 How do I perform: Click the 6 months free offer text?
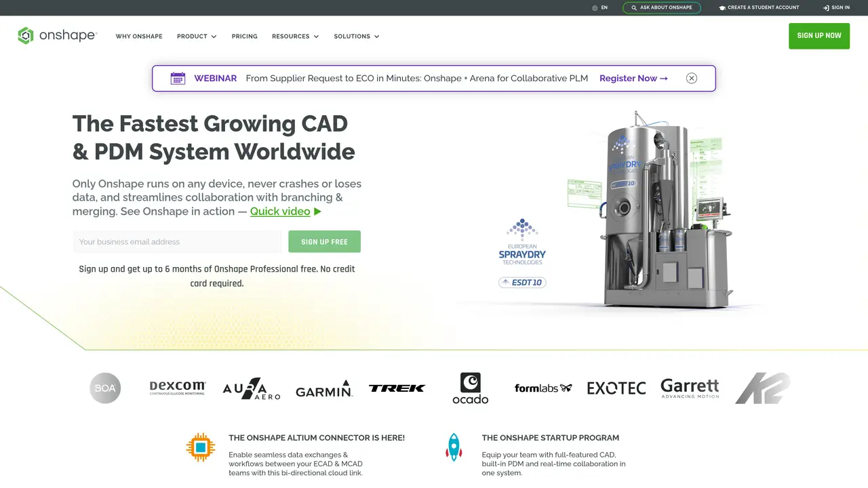(x=217, y=276)
